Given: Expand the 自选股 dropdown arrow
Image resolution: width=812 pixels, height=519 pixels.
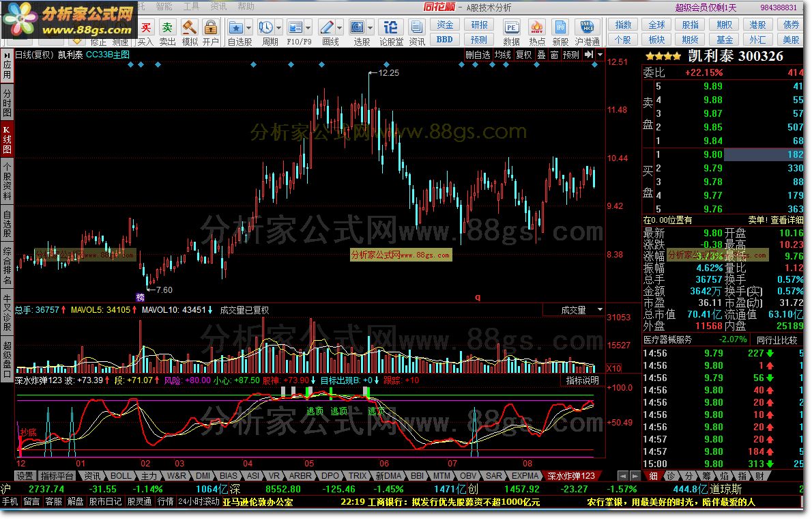Looking at the screenshot, I should pos(248,27).
